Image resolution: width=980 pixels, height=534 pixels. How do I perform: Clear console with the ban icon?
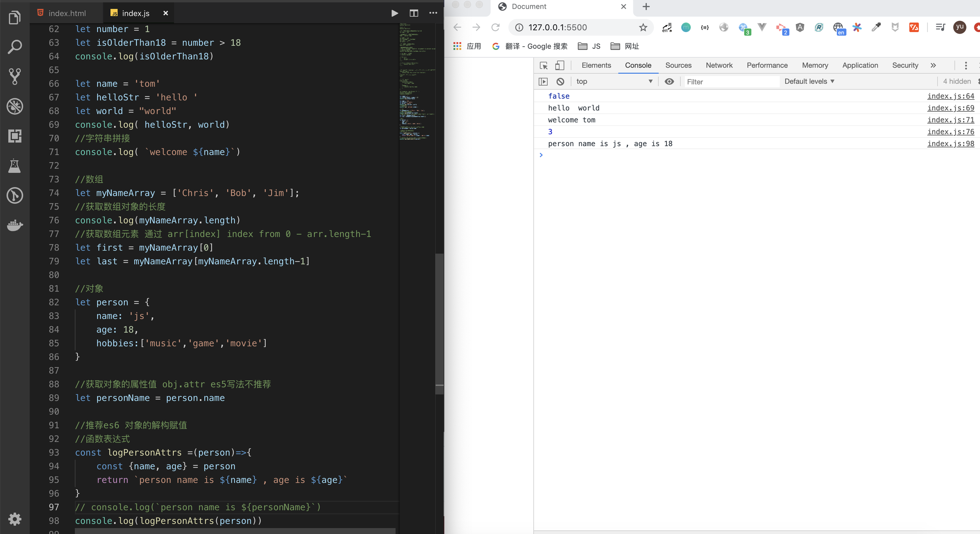point(560,81)
